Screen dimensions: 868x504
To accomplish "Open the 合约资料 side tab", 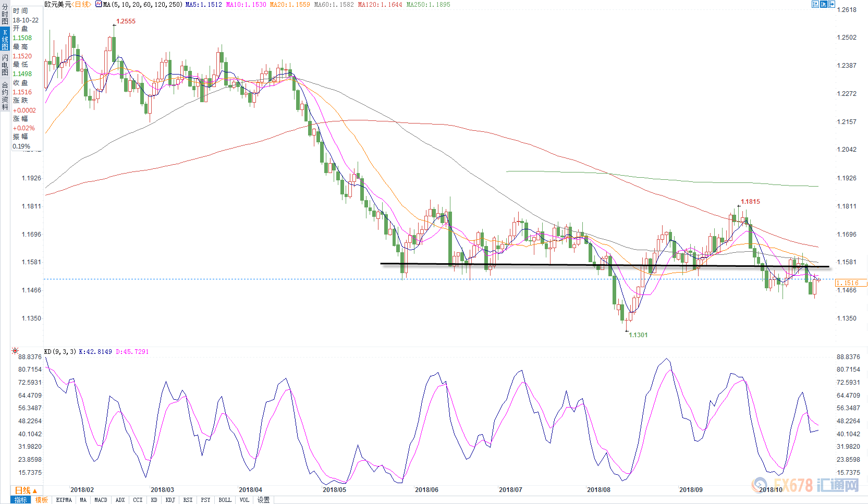I will [5, 95].
